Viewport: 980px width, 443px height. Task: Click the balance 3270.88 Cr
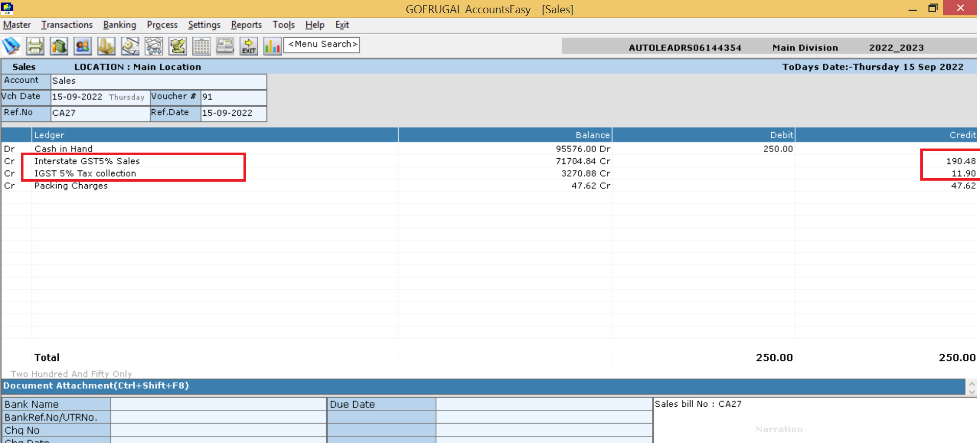(586, 174)
